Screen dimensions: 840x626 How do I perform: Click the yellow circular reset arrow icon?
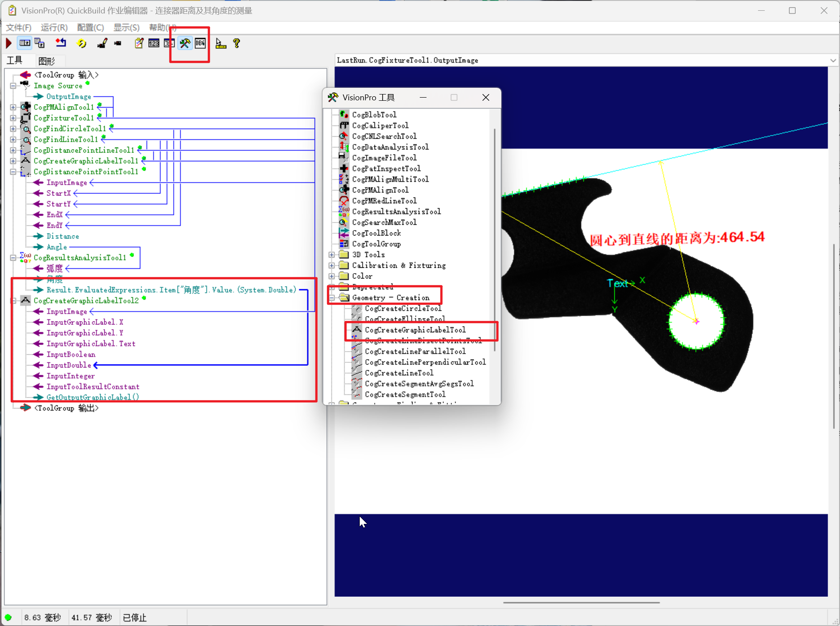82,43
